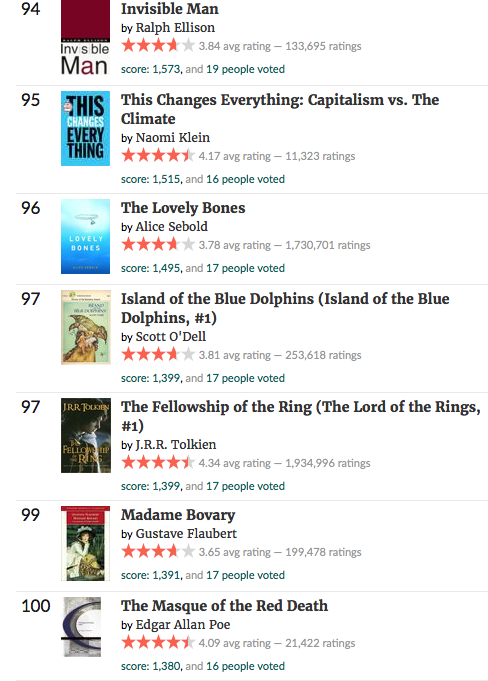The height and width of the screenshot is (681, 488).
Task: View Gustave Flaubert's author page
Action: click(x=186, y=534)
